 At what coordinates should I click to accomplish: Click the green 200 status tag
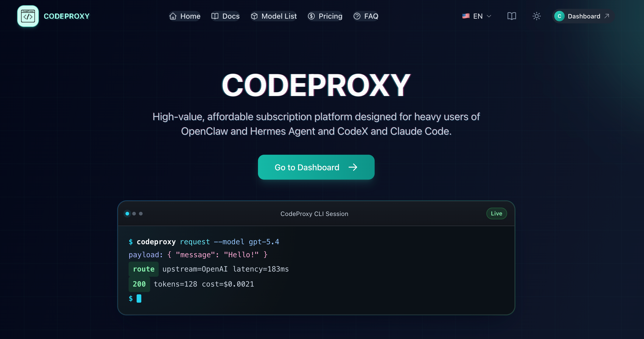(x=139, y=284)
